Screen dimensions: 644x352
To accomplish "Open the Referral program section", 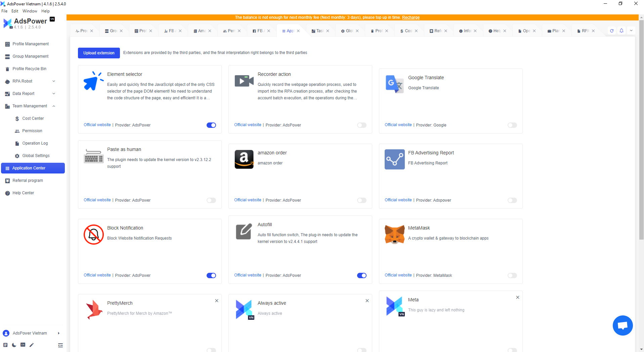I will coord(28,180).
